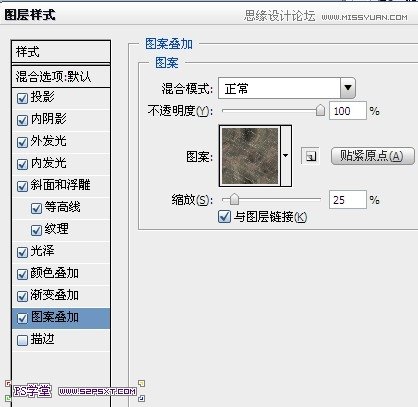
Task: Uncheck the 斜面和浮雕 bevel checkbox
Action: tap(22, 186)
